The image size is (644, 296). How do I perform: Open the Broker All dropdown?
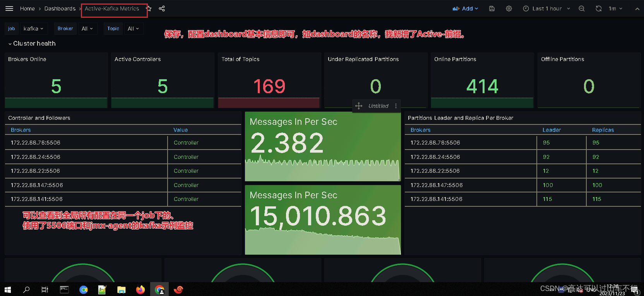pos(87,29)
